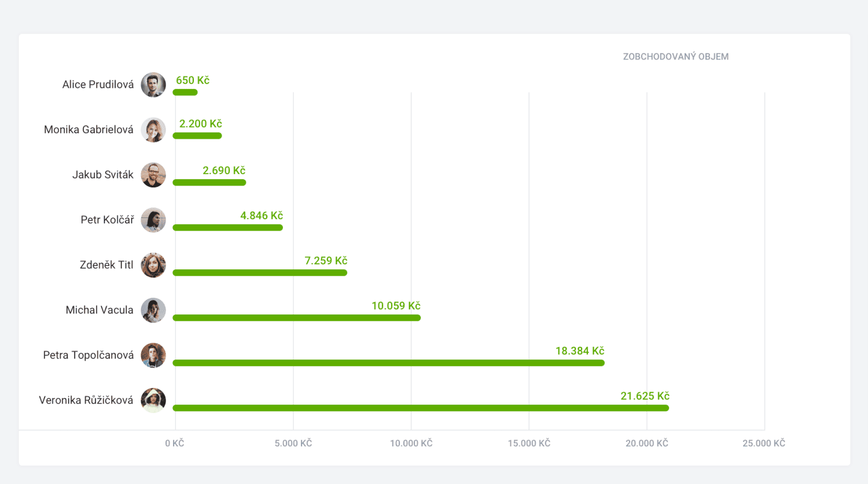Click Jakub Sviták's profile picture
The image size is (868, 484).
pos(153,175)
